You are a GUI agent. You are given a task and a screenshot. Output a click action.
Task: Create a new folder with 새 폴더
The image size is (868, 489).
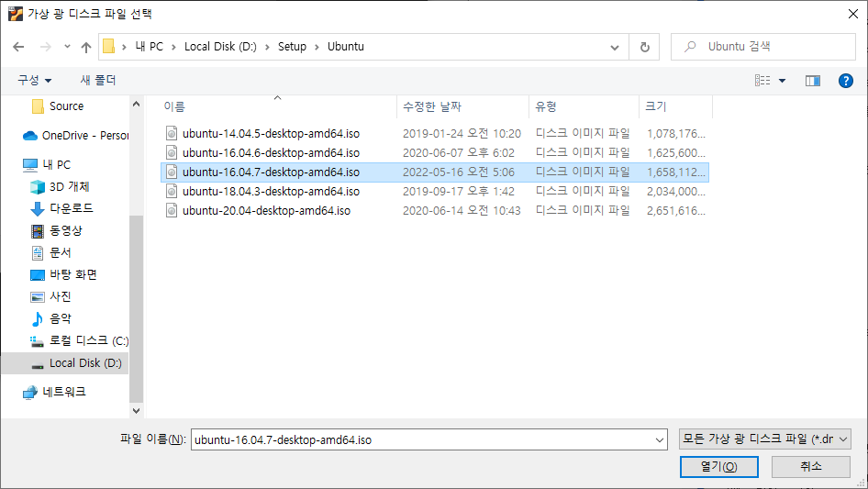[x=98, y=81]
